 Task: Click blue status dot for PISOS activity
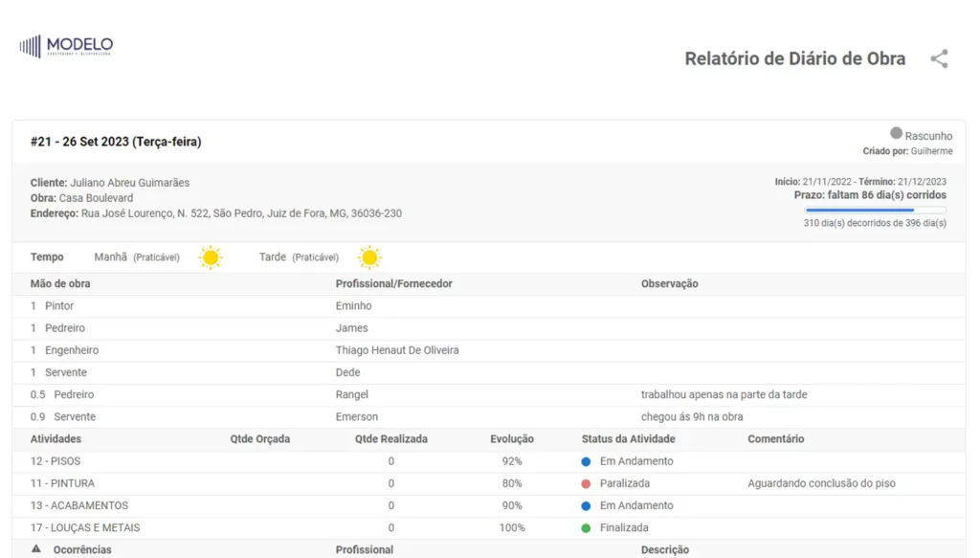coord(586,461)
